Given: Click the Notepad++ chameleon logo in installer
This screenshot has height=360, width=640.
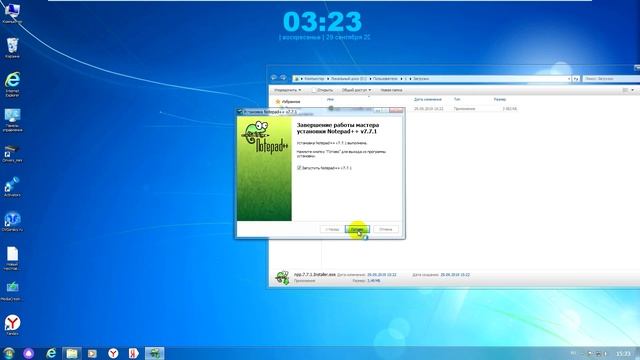Looking at the screenshot, I should pyautogui.click(x=264, y=137).
